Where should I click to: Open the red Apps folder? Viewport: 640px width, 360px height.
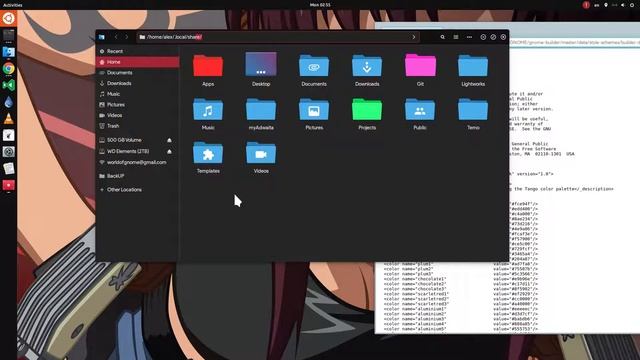click(208, 66)
